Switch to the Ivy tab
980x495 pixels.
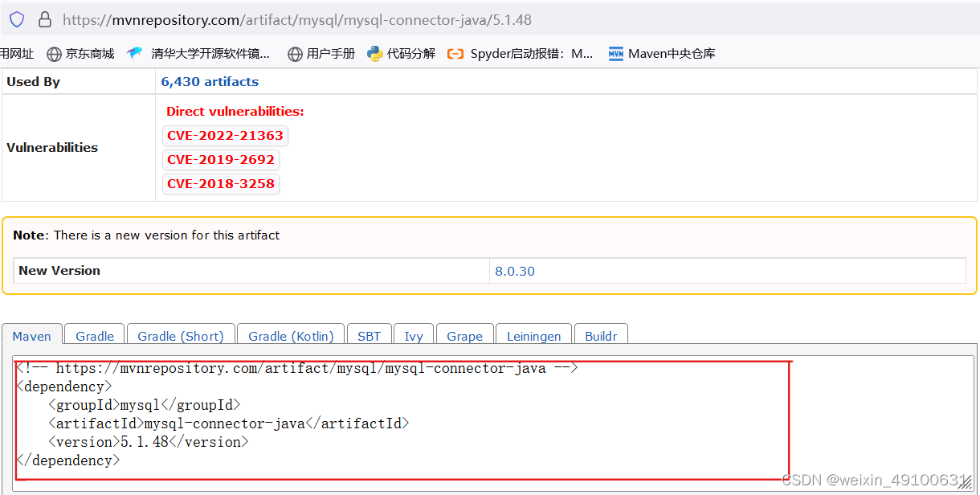414,336
